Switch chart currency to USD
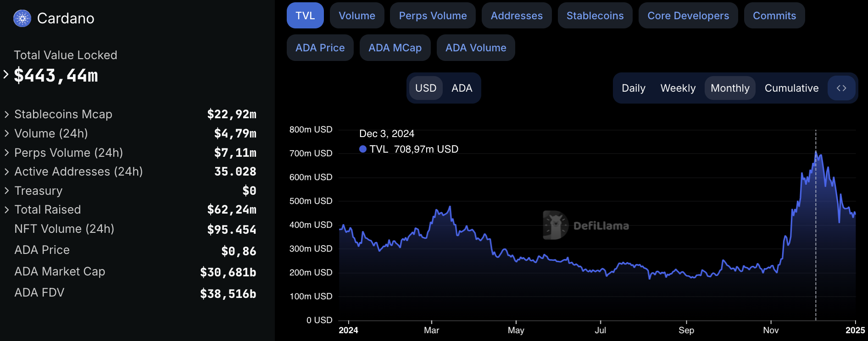 (426, 88)
